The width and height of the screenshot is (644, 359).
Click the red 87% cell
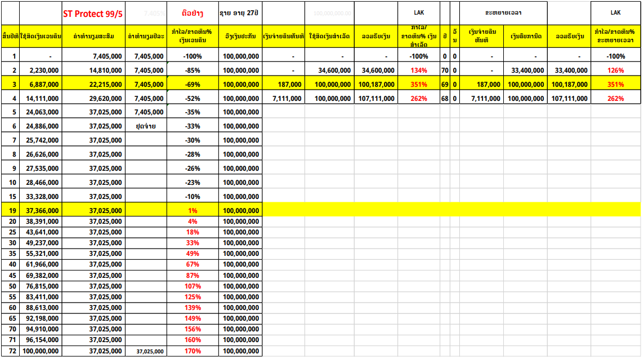point(193,276)
